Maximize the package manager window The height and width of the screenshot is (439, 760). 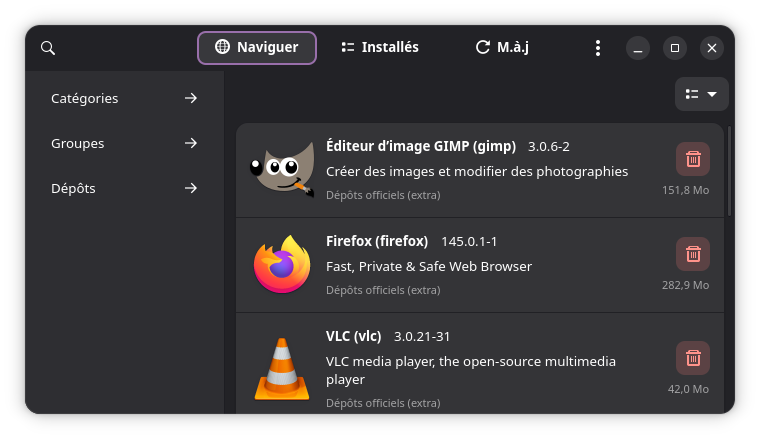click(675, 48)
